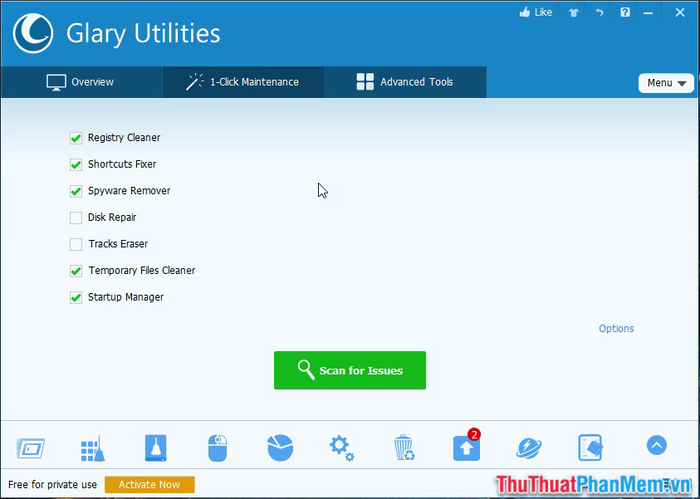Viewport: 700px width, 499px height.
Task: Click the Scan for Issues button
Action: (350, 370)
